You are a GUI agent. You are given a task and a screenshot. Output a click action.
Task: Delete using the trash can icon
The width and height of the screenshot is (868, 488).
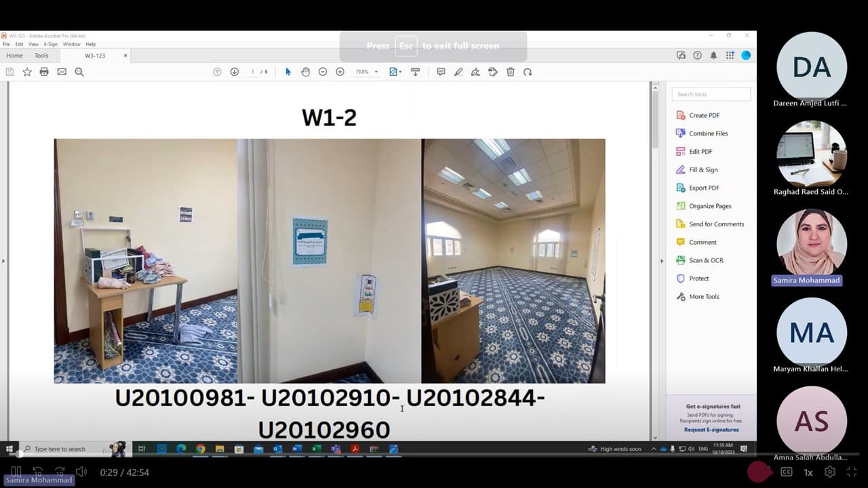pyautogui.click(x=511, y=72)
